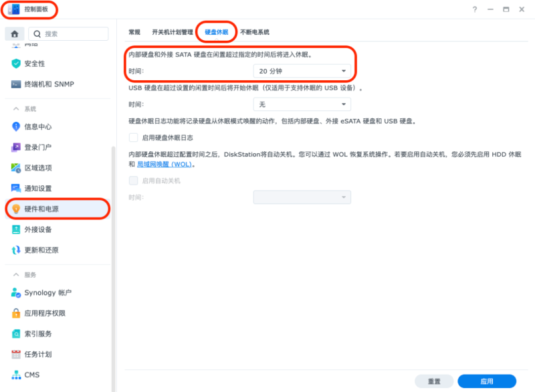535x392 pixels.
Task: Open 区域选项 regional icon
Action: [16, 168]
